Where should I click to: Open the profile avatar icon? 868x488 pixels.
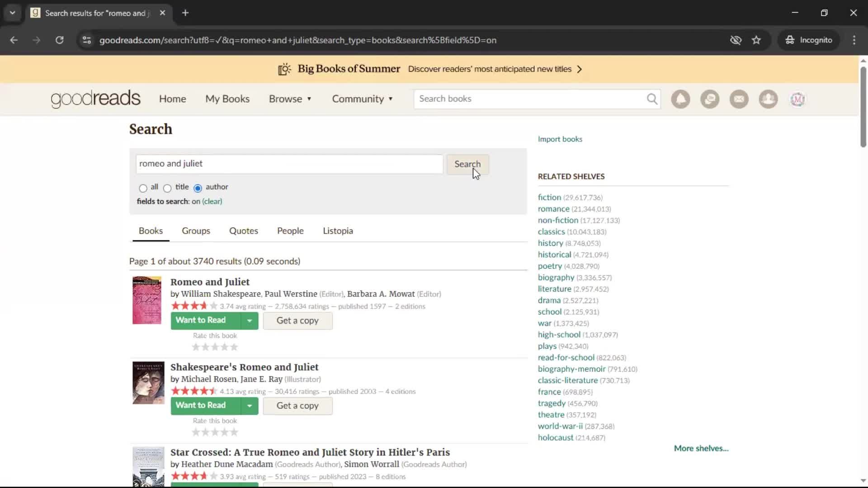coord(797,99)
